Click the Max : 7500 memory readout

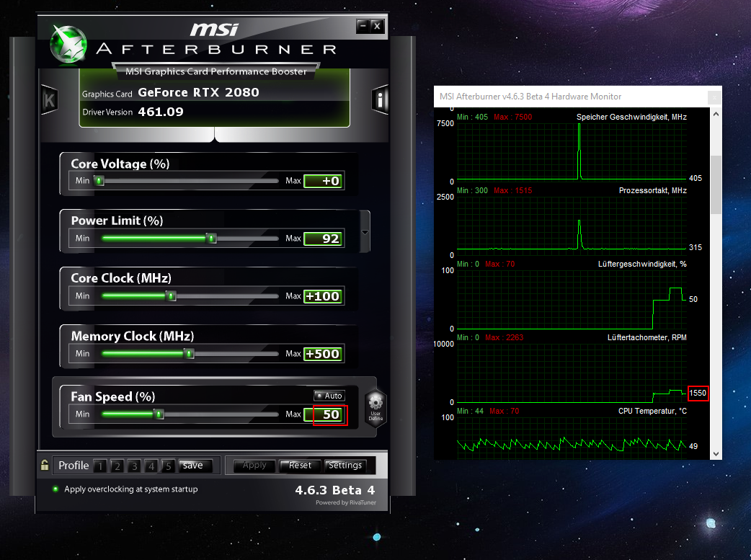click(513, 117)
